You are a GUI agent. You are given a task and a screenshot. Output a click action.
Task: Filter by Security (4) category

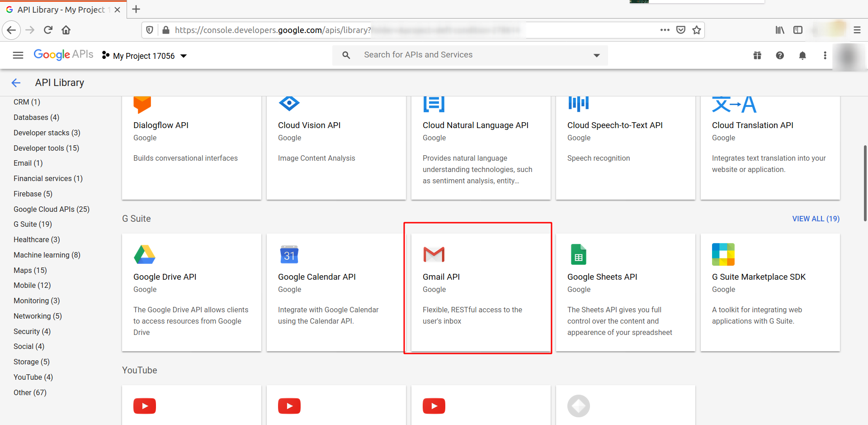(x=32, y=332)
